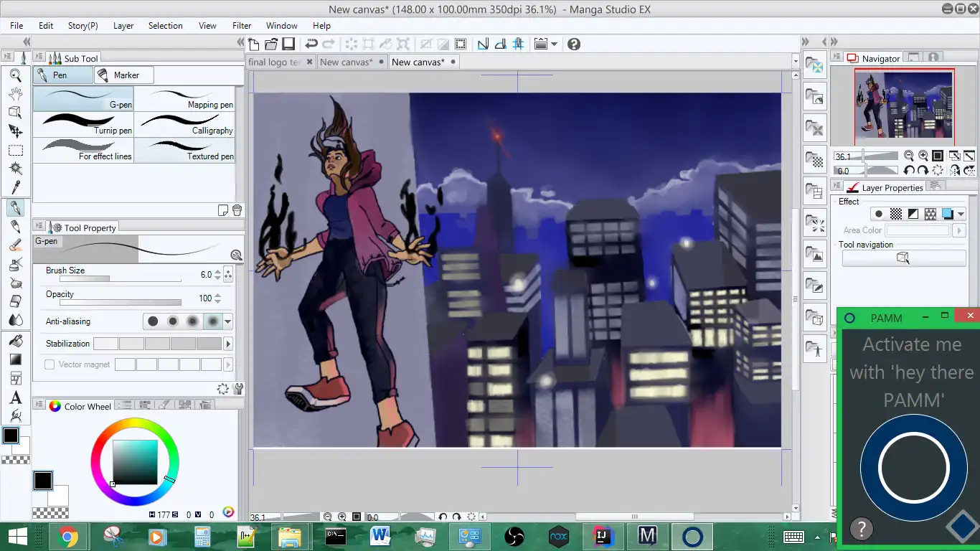Image resolution: width=980 pixels, height=551 pixels.
Task: Choose the Marker sub tool group
Action: tap(123, 75)
